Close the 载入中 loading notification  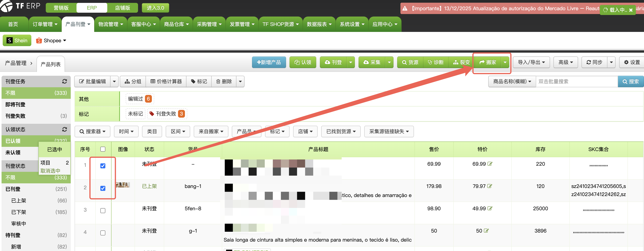631,10
